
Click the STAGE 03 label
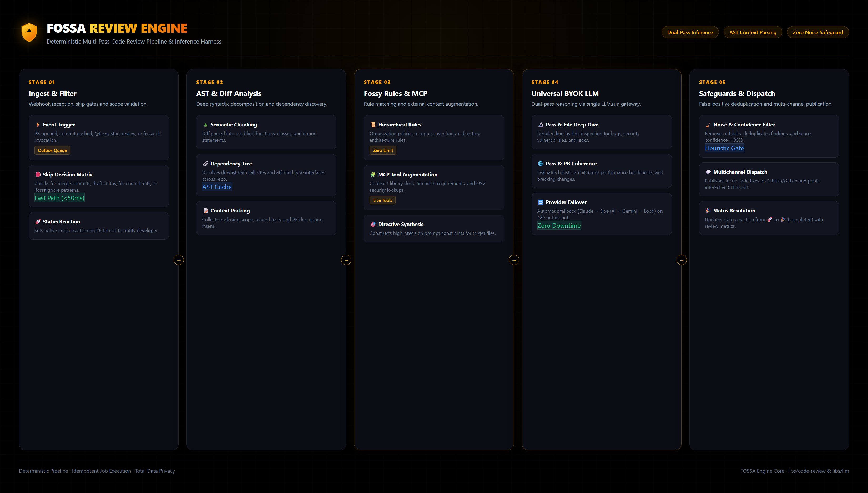377,82
